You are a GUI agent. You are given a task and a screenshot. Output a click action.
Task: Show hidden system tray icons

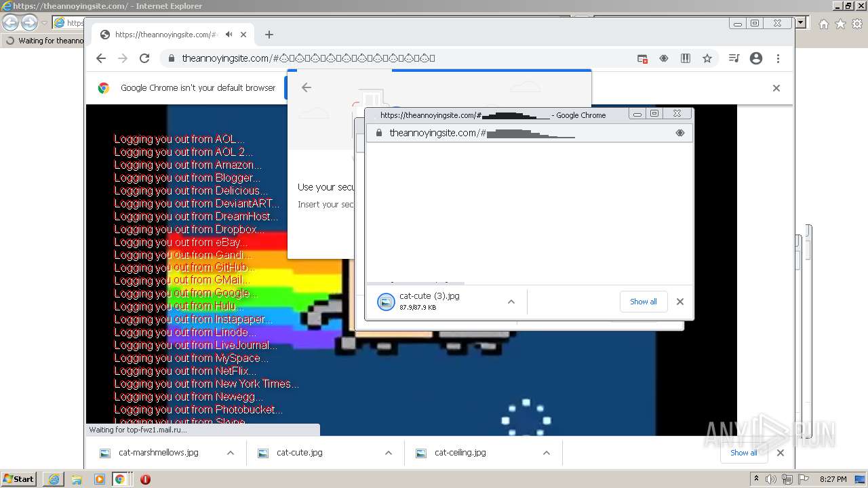click(757, 479)
